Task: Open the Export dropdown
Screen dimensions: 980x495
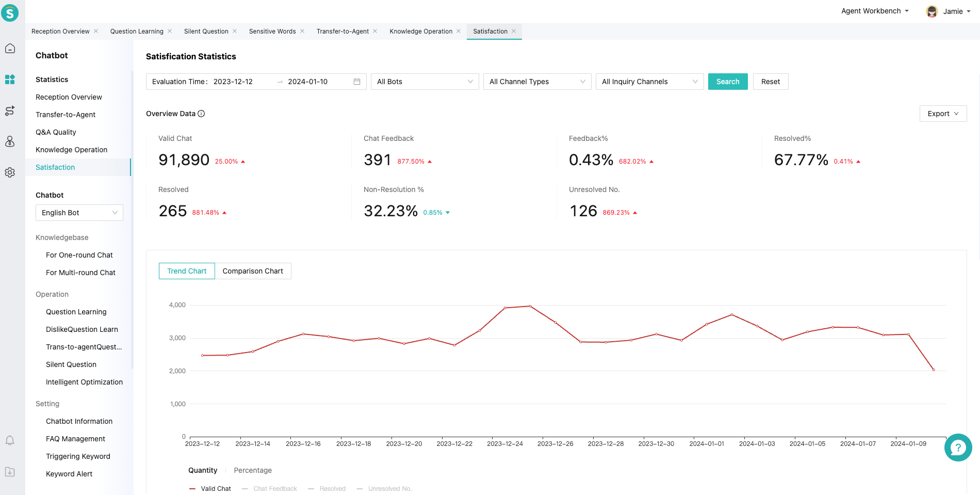Action: [943, 114]
